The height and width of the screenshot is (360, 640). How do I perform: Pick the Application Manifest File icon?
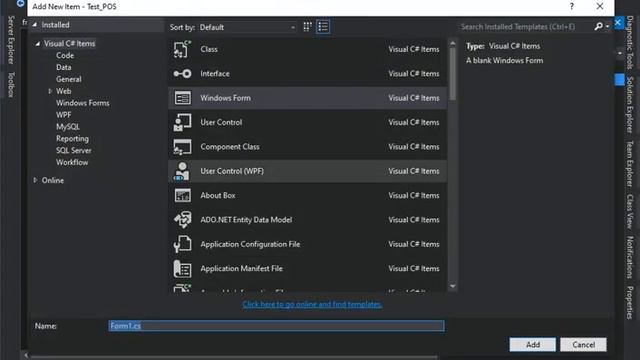point(182,269)
